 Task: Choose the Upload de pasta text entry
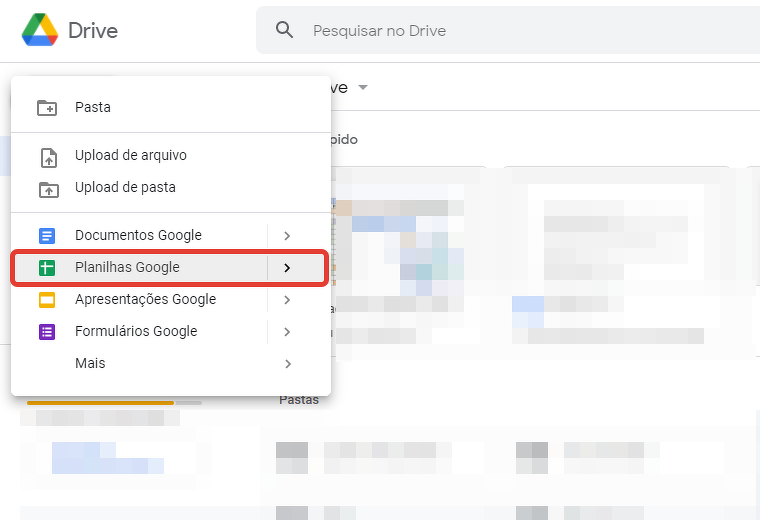[x=125, y=188]
